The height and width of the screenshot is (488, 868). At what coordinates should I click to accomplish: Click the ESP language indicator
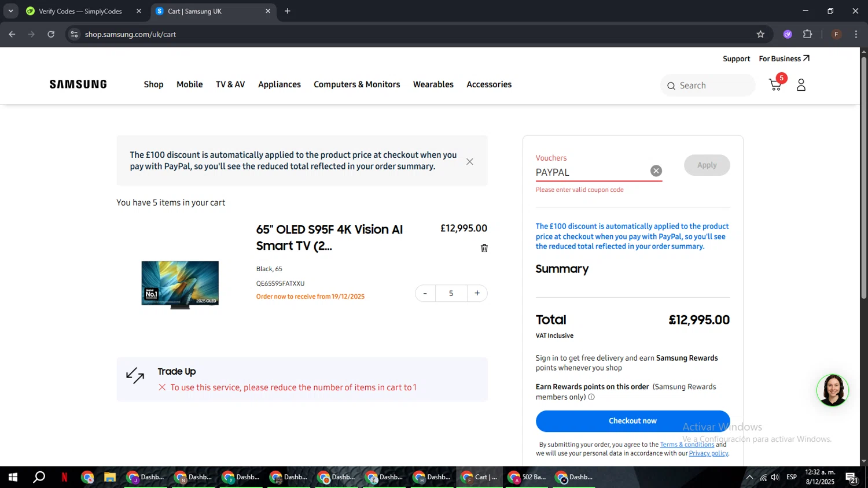(x=792, y=477)
